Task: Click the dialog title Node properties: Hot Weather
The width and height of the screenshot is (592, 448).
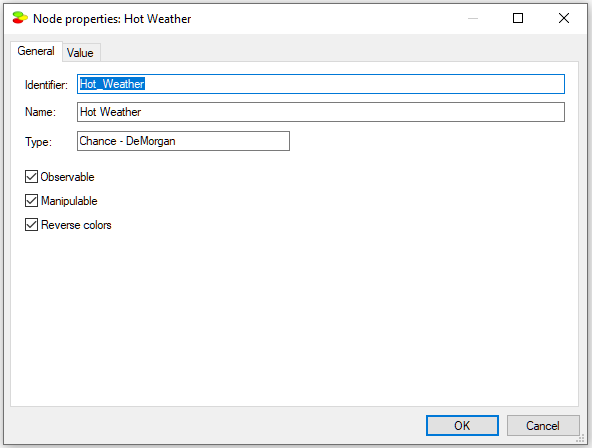Action: [x=112, y=19]
